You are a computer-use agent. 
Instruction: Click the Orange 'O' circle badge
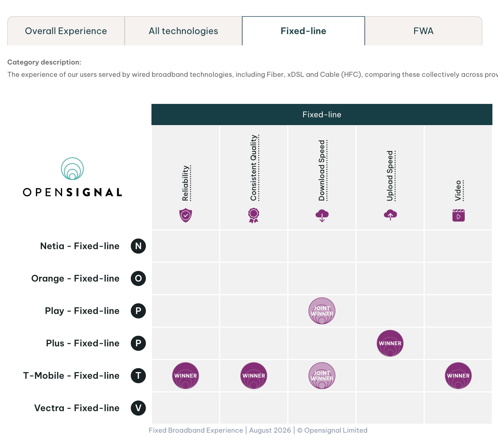point(138,278)
